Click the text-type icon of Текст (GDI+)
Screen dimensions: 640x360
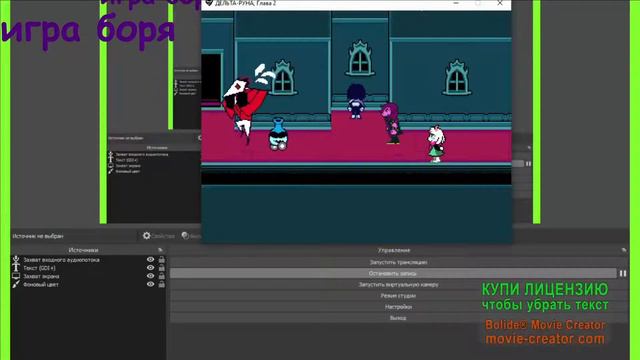pos(16,268)
